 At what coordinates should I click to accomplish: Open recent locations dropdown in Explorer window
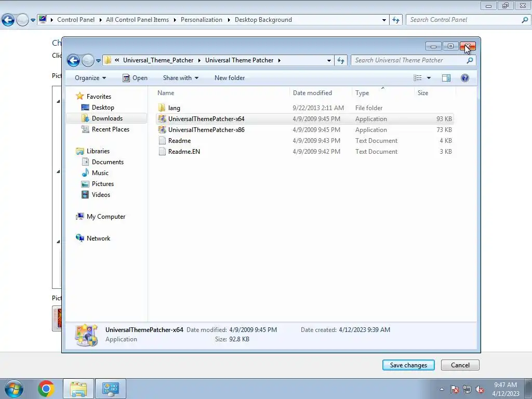coord(98,61)
